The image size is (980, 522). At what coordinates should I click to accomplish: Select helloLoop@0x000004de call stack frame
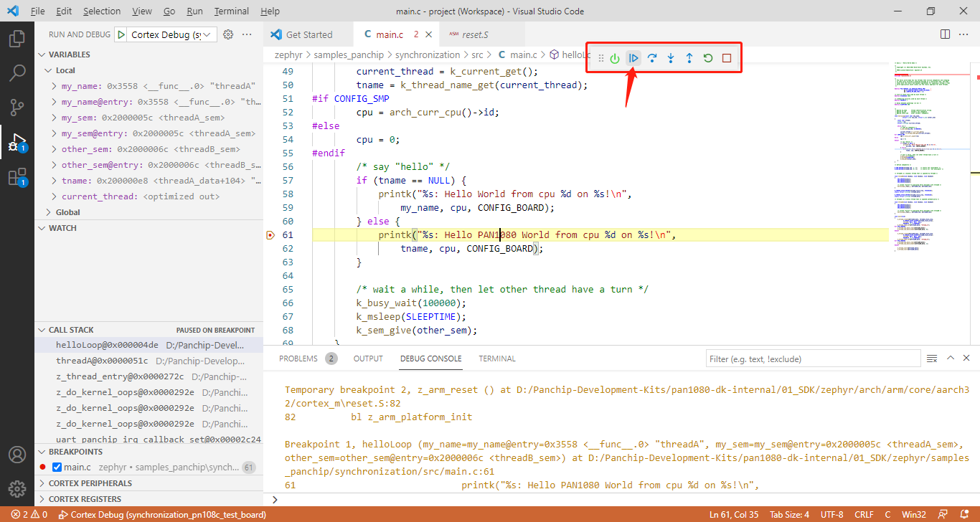tap(149, 345)
